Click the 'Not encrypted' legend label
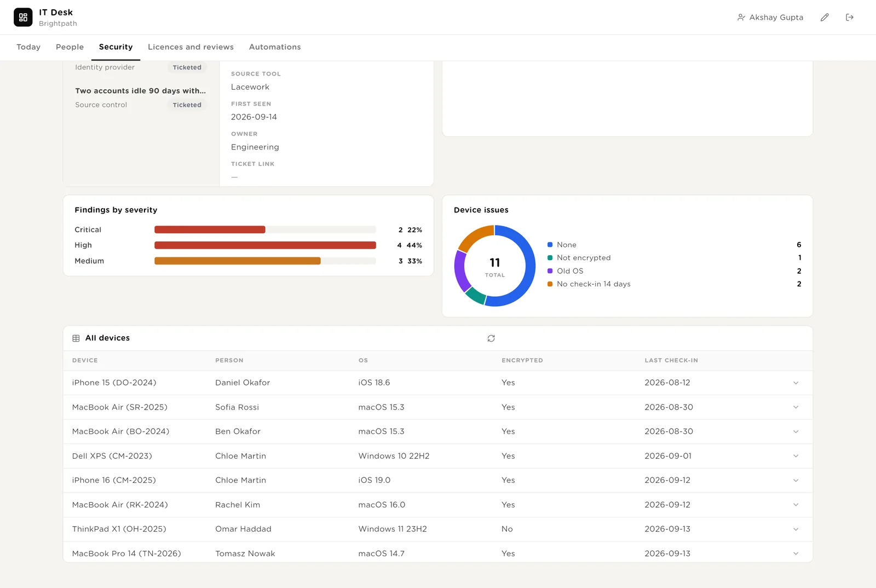This screenshot has width=876, height=588. point(584,258)
